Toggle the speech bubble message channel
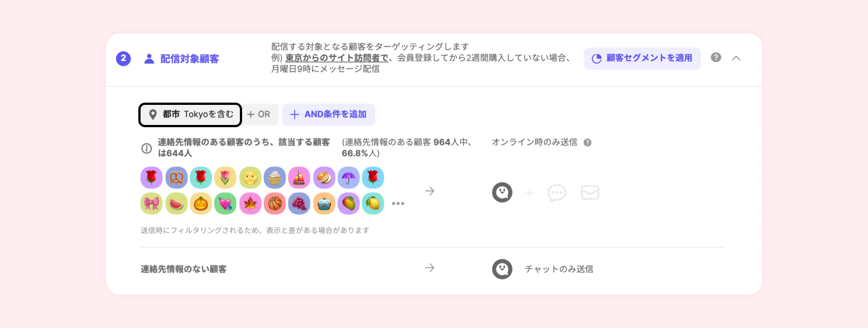 coord(557,192)
